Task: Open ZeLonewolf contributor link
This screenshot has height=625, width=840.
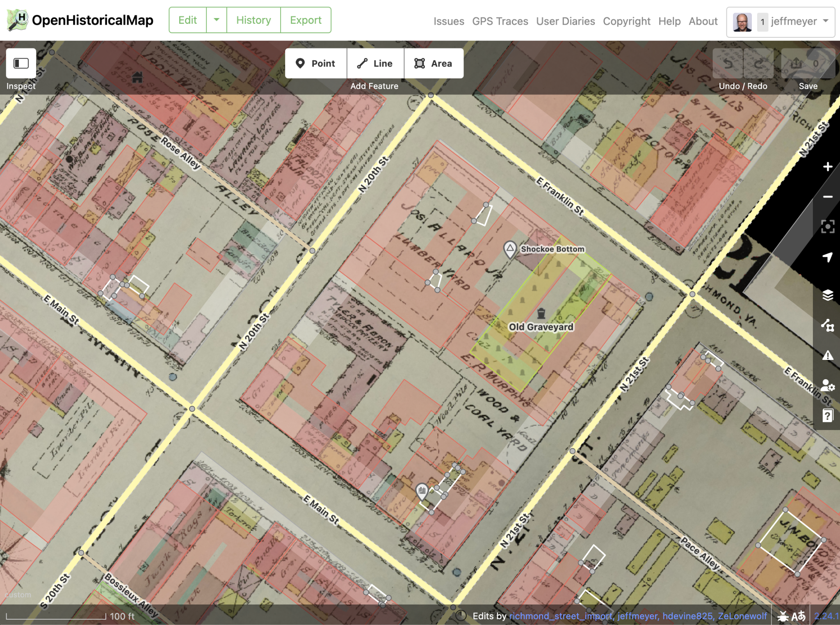Action: (x=742, y=616)
